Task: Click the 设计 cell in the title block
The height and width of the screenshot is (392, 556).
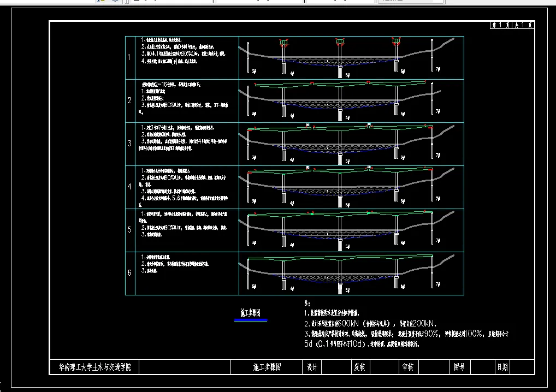Action: click(312, 367)
